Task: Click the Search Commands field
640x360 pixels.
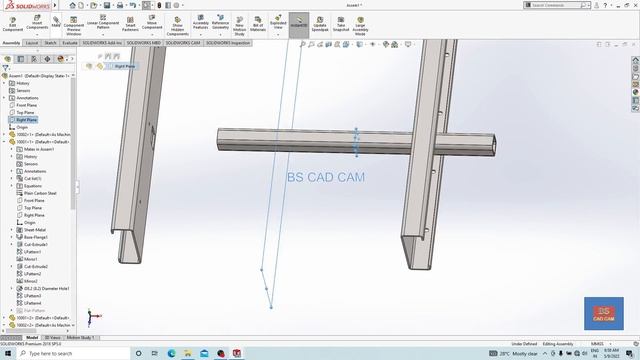Action: point(556,5)
